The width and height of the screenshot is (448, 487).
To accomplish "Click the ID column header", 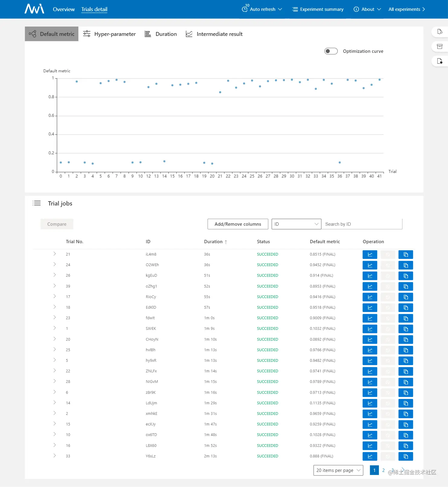I will pos(148,242).
